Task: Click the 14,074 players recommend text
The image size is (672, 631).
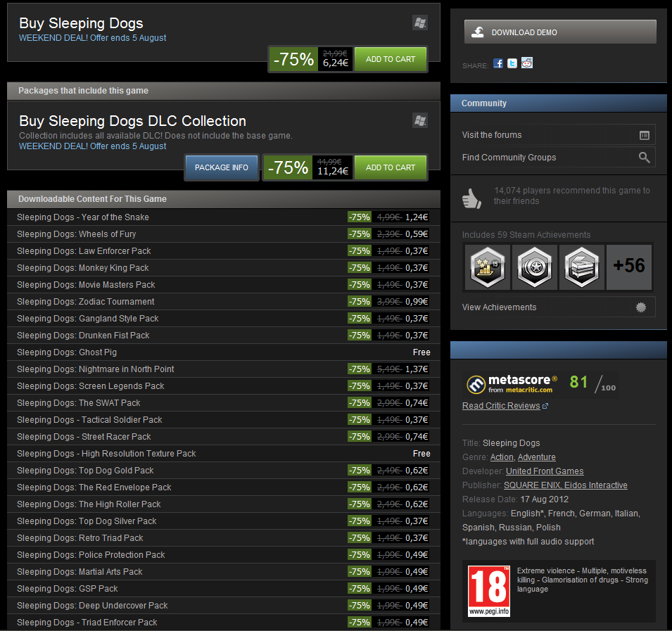Action: [x=571, y=196]
